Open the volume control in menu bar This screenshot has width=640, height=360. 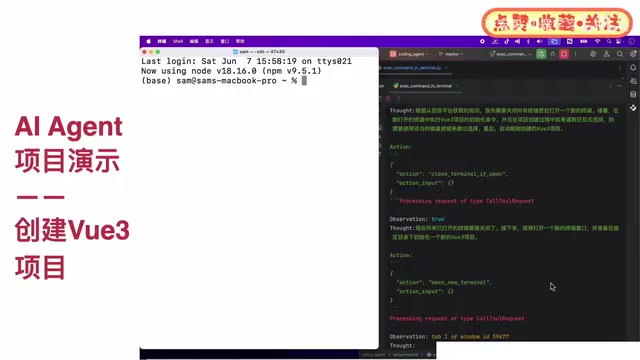click(x=540, y=41)
